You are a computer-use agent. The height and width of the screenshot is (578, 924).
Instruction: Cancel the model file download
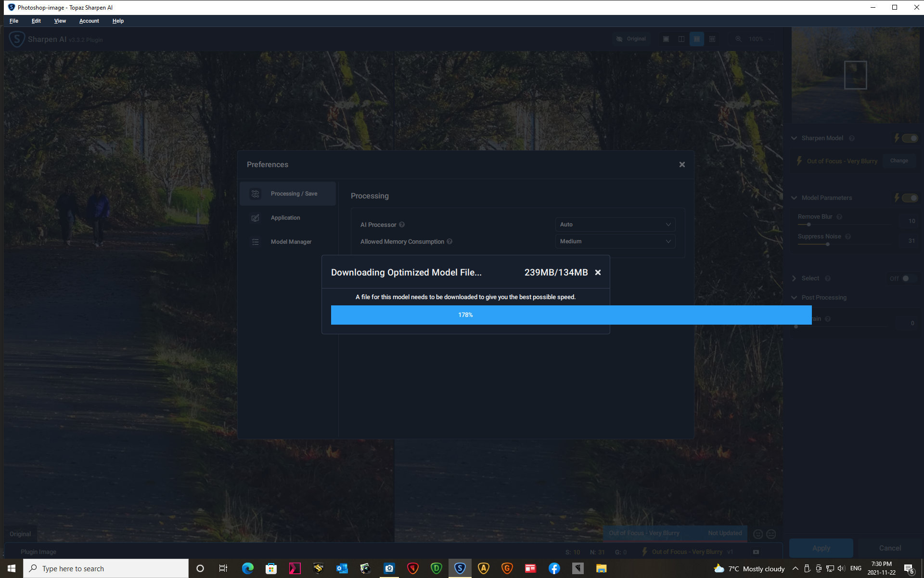tap(598, 273)
